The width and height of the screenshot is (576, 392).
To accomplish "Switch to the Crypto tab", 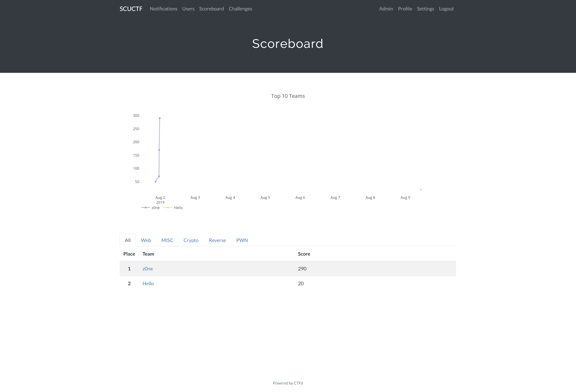I will (x=191, y=240).
